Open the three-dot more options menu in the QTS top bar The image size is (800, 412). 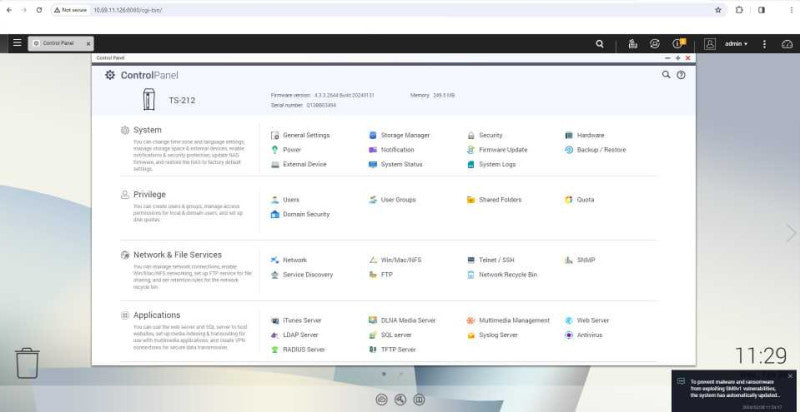764,44
